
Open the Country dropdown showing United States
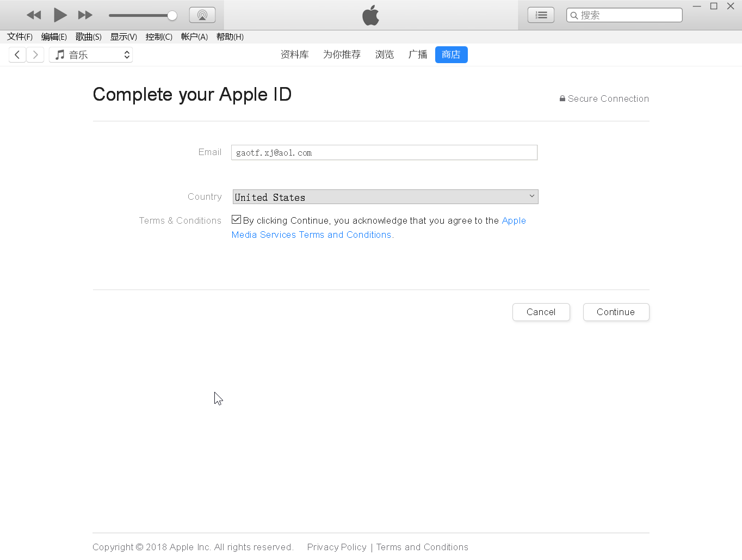[385, 197]
